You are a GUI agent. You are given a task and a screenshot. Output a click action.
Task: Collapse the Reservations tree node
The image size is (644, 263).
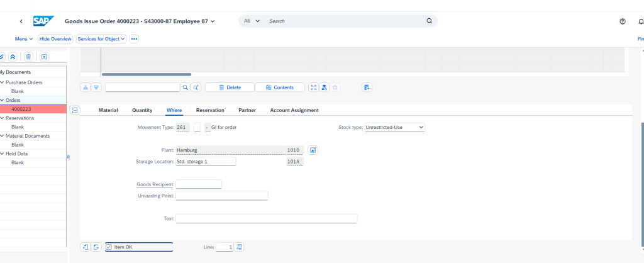tap(2, 118)
